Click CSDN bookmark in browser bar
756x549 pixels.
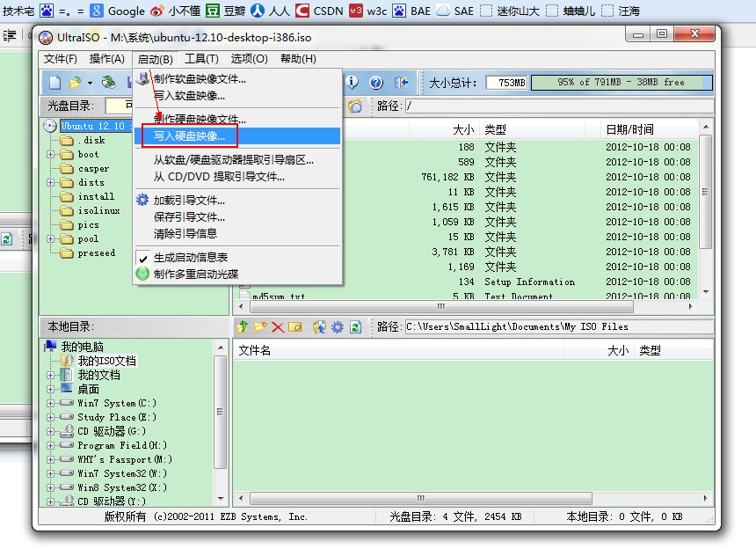[319, 11]
